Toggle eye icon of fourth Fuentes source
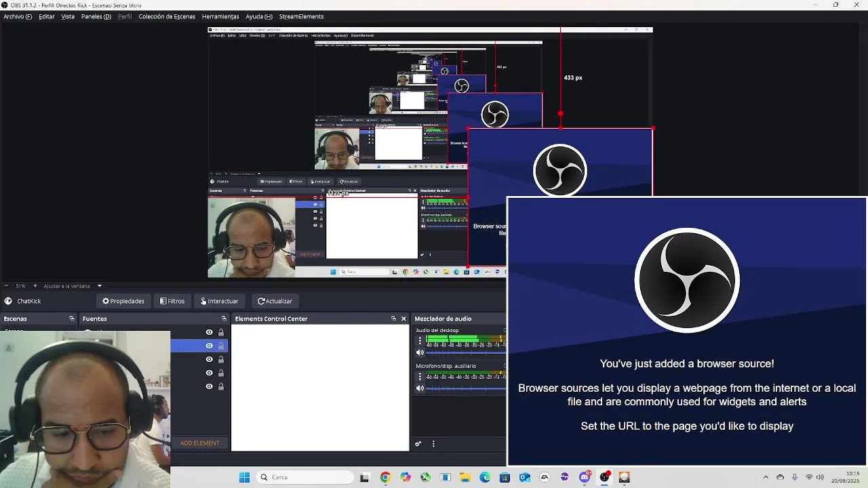This screenshot has height=488, width=868. 210,373
